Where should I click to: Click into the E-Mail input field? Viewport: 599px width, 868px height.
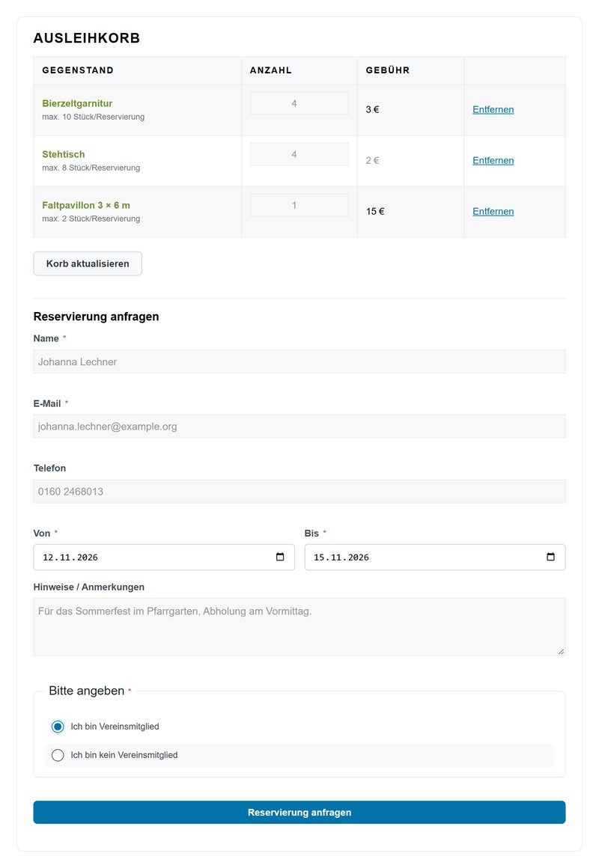299,427
